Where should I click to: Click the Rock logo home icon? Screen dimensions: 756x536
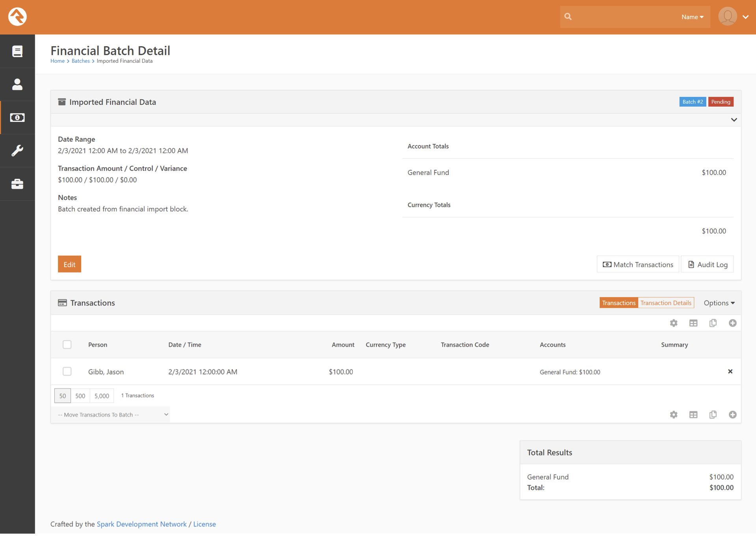pos(17,17)
